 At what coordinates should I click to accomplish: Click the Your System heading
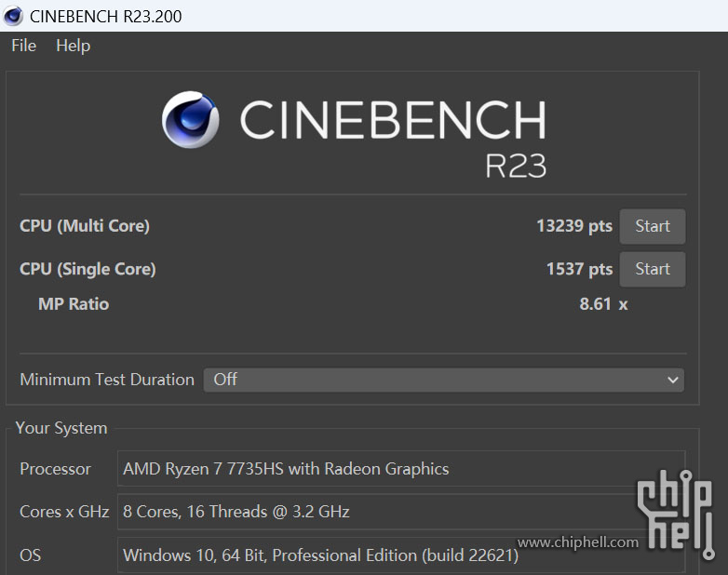pyautogui.click(x=61, y=428)
